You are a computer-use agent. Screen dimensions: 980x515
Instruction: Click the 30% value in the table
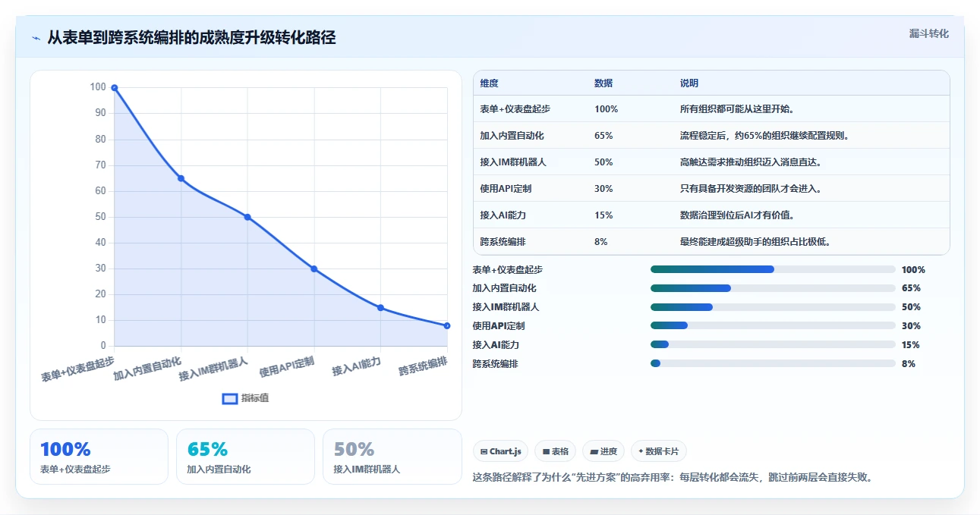coord(603,189)
